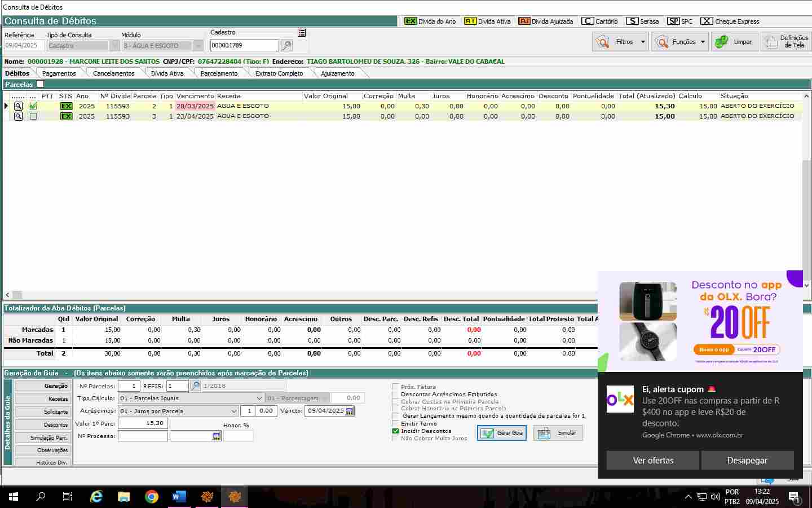Uncheck the marked parcela 2 checkbox
Image resolution: width=812 pixels, height=508 pixels.
point(33,106)
